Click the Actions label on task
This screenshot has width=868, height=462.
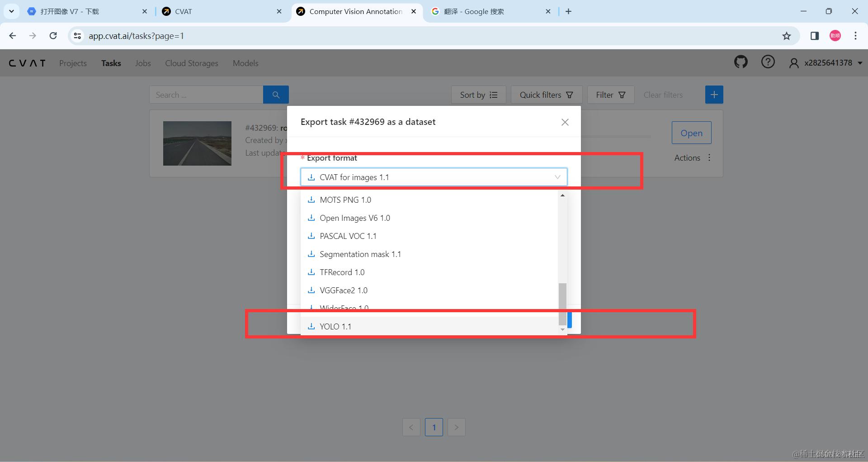pyautogui.click(x=687, y=157)
